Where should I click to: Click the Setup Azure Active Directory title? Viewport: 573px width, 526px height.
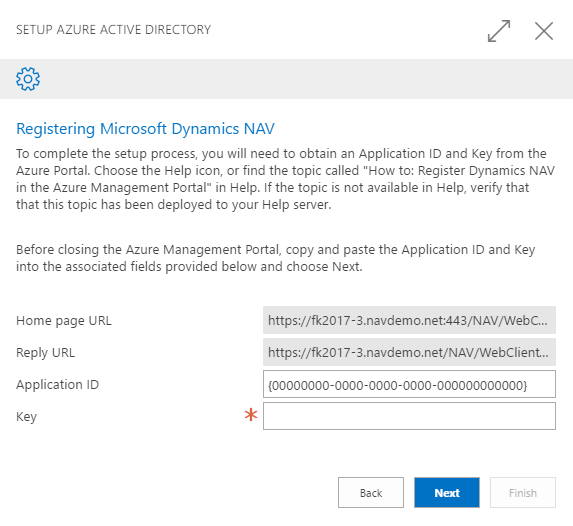click(x=114, y=30)
